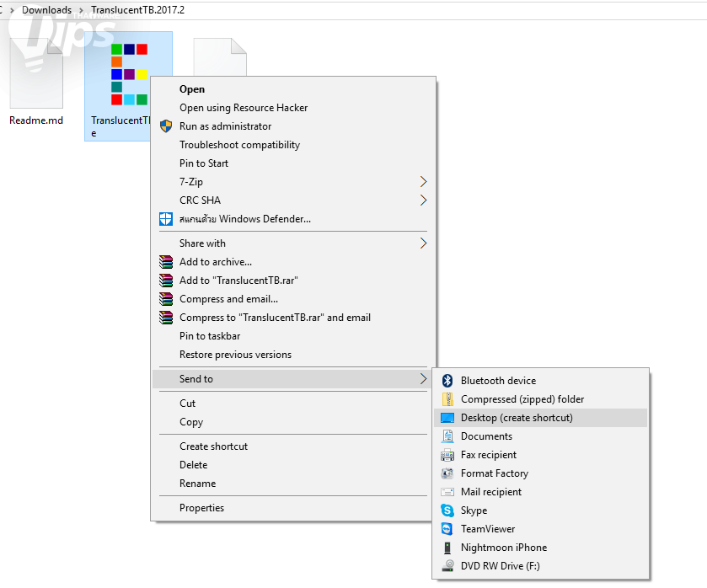The width and height of the screenshot is (707, 588).
Task: Choose Rename from the context menu
Action: [x=293, y=483]
